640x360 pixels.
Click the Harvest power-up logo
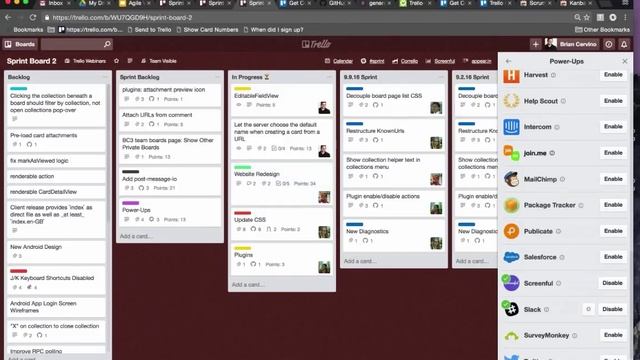[x=511, y=76]
